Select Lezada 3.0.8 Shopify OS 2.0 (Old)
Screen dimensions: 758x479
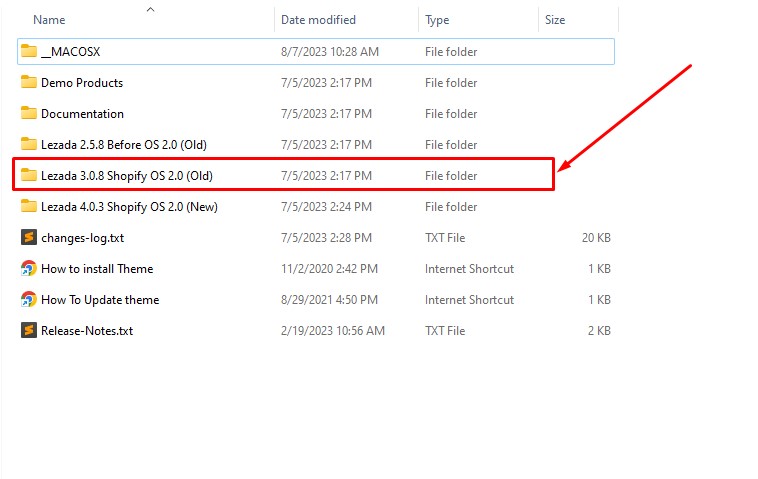coord(127,175)
